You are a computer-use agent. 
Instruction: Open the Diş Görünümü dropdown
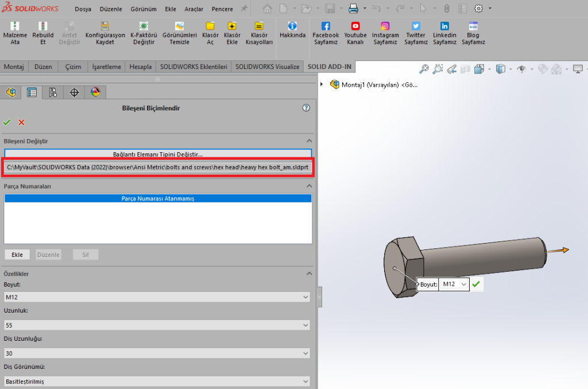tap(157, 381)
